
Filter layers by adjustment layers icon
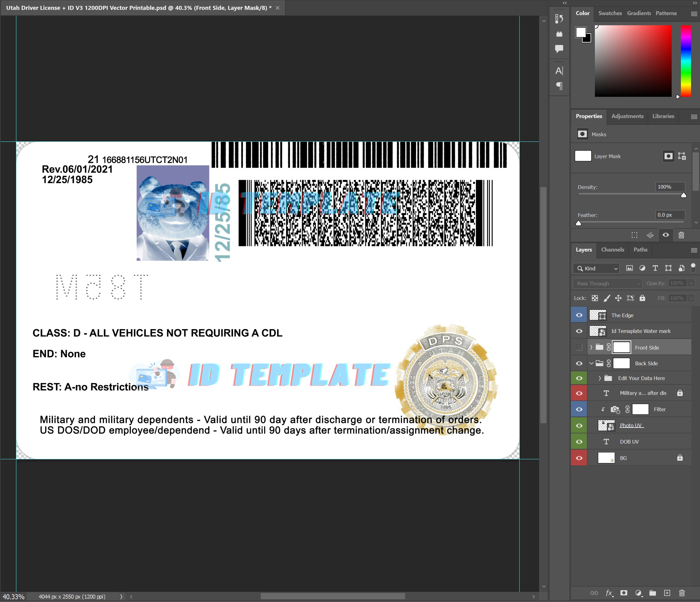(x=642, y=268)
